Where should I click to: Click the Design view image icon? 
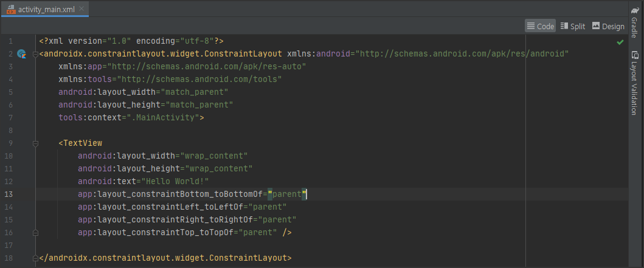[x=596, y=26]
